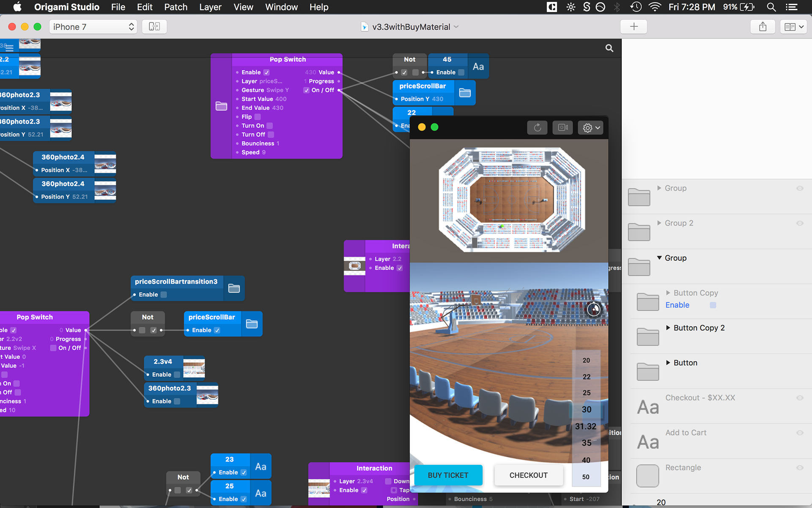Open the Patch menu
Viewport: 812px width, 508px height.
tap(176, 7)
